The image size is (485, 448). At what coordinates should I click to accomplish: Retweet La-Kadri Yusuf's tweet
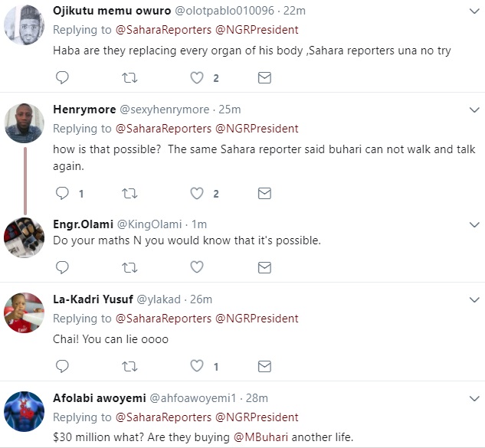pyautogui.click(x=129, y=367)
